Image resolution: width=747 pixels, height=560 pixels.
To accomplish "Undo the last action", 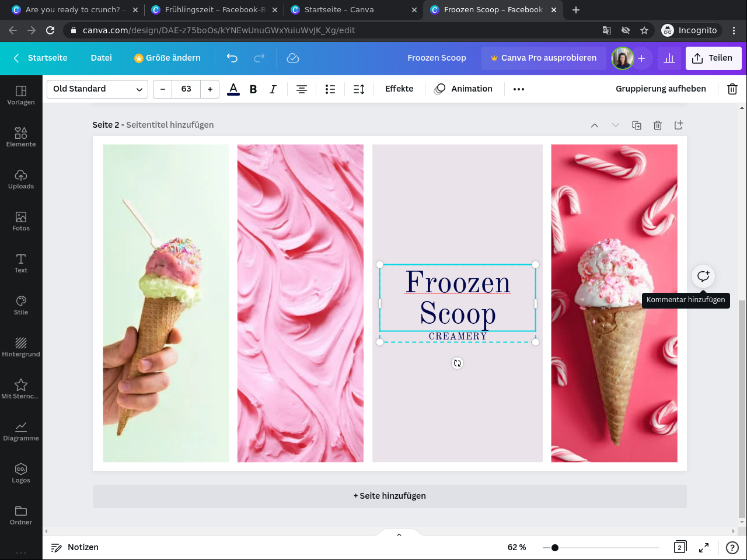I will [232, 58].
